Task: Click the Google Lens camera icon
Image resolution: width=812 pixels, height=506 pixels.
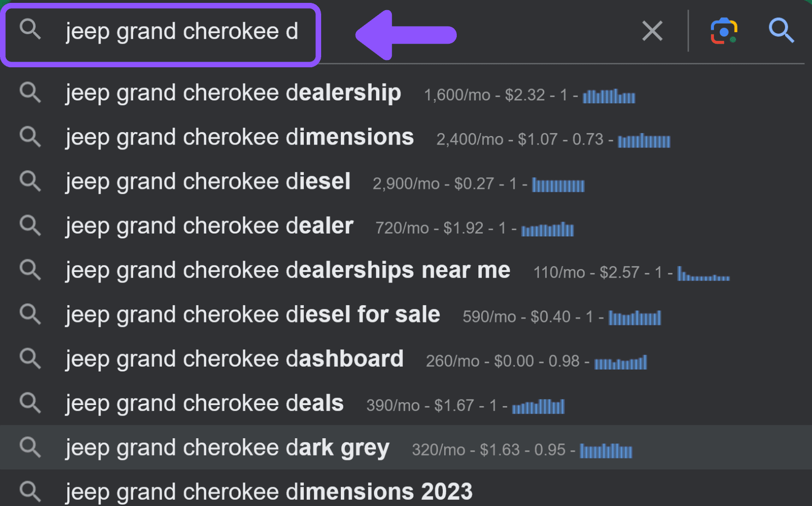Action: pyautogui.click(x=724, y=31)
